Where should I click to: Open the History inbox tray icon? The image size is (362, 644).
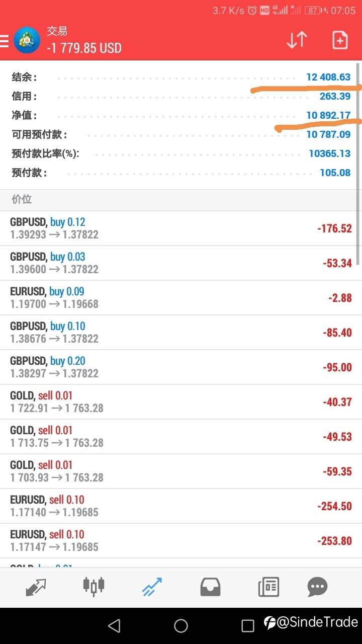click(x=210, y=587)
